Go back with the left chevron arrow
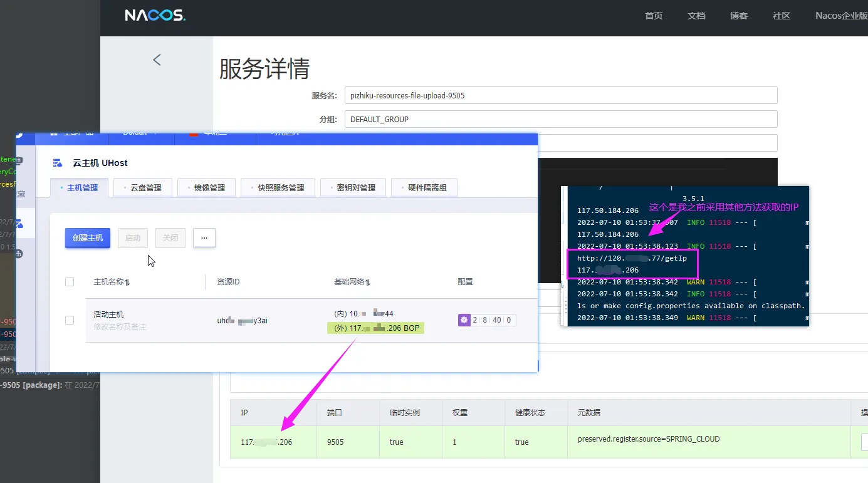This screenshot has height=483, width=868. pyautogui.click(x=157, y=60)
